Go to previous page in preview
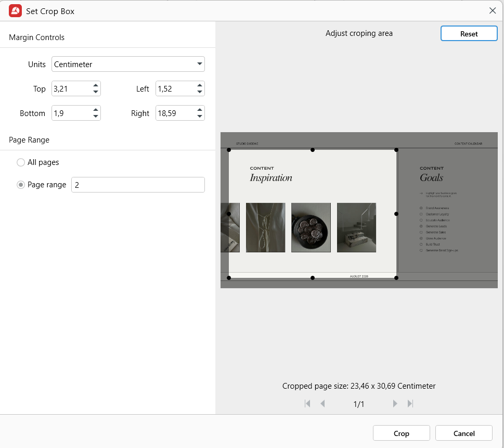This screenshot has width=504, height=448. pyautogui.click(x=322, y=404)
